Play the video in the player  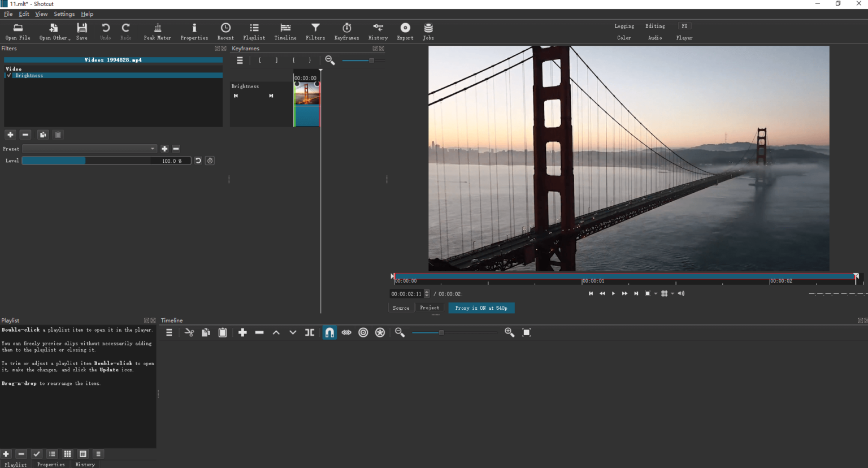pyautogui.click(x=613, y=293)
